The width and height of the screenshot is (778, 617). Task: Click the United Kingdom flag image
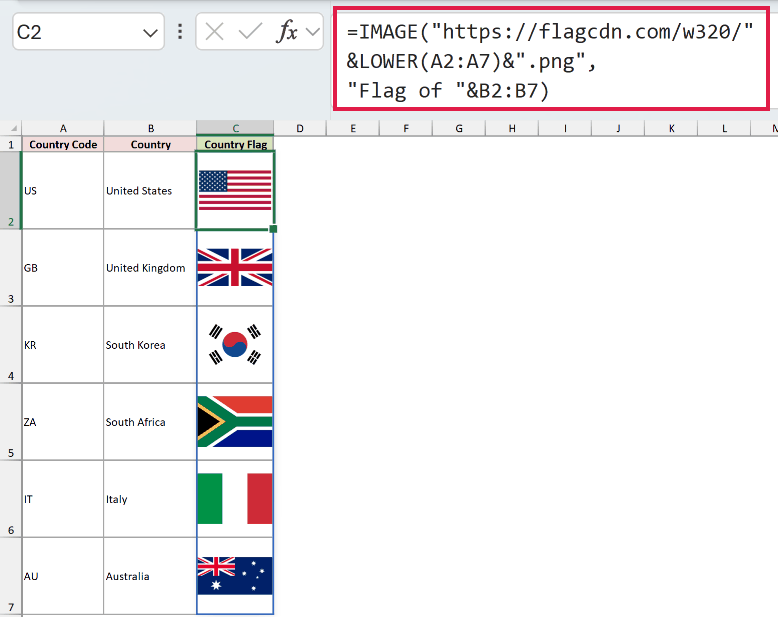[235, 267]
